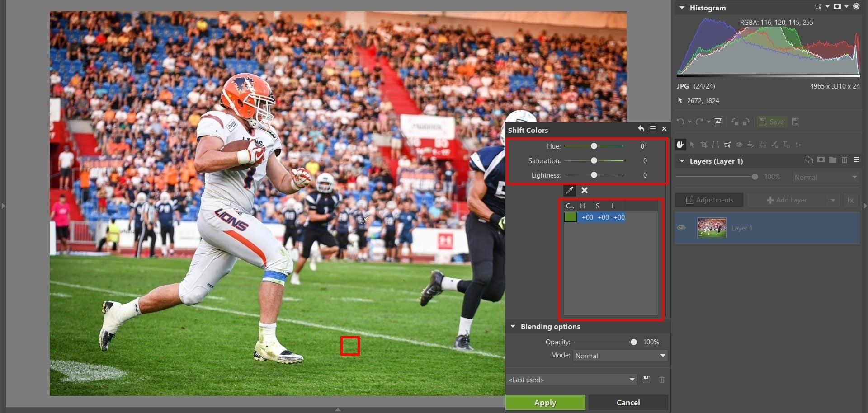Viewport: 868px width, 413px height.
Task: Select the Clone Stamp retouching tool
Action: [x=751, y=145]
